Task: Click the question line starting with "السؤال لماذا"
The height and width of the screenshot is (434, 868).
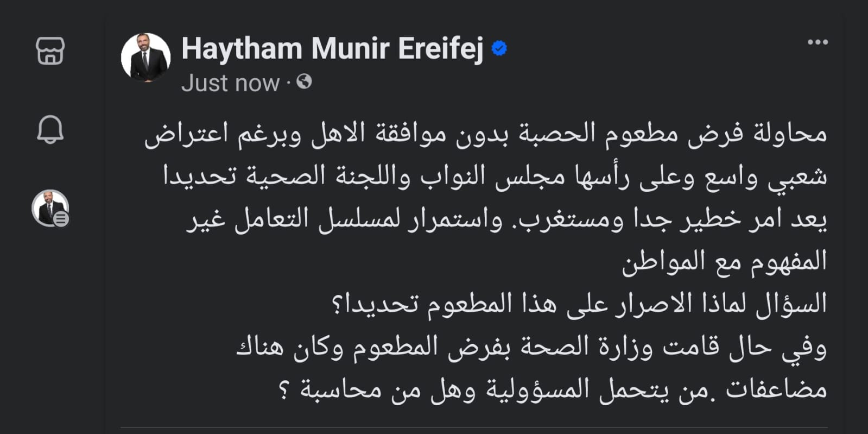Action: tap(579, 304)
